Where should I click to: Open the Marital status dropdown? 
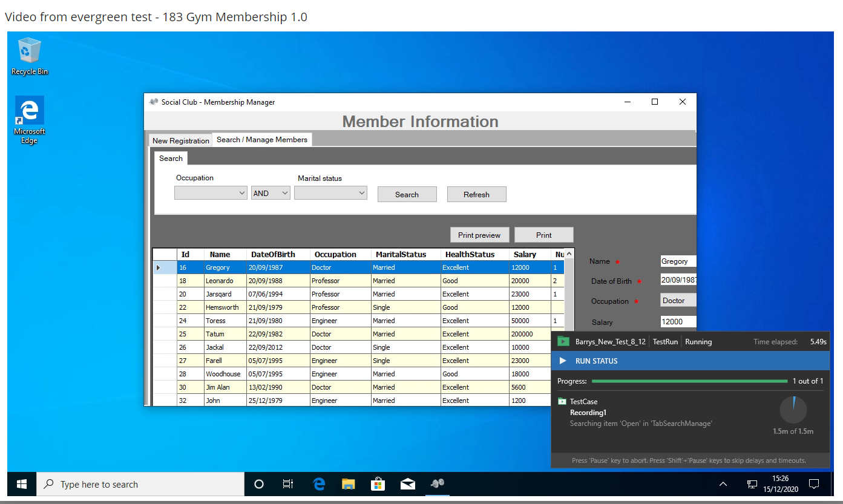click(x=331, y=193)
